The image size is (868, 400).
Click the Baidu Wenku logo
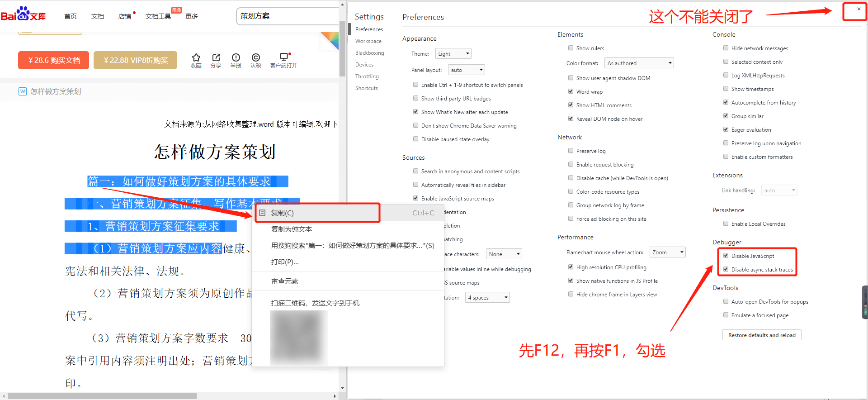point(24,15)
